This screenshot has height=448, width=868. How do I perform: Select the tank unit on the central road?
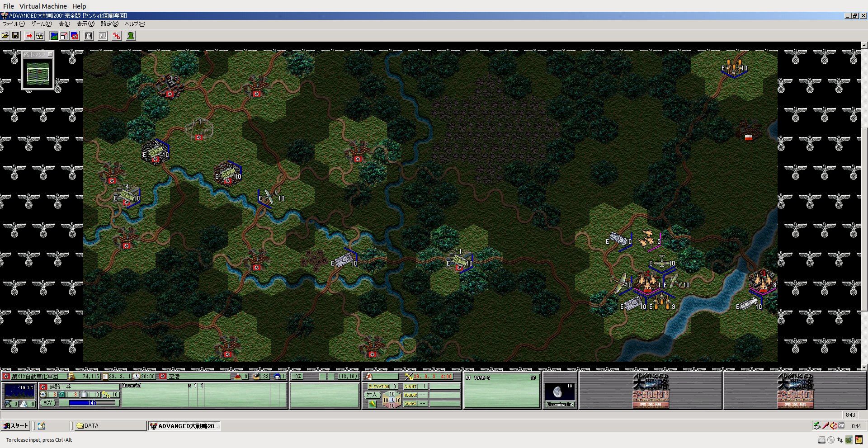[x=344, y=260]
